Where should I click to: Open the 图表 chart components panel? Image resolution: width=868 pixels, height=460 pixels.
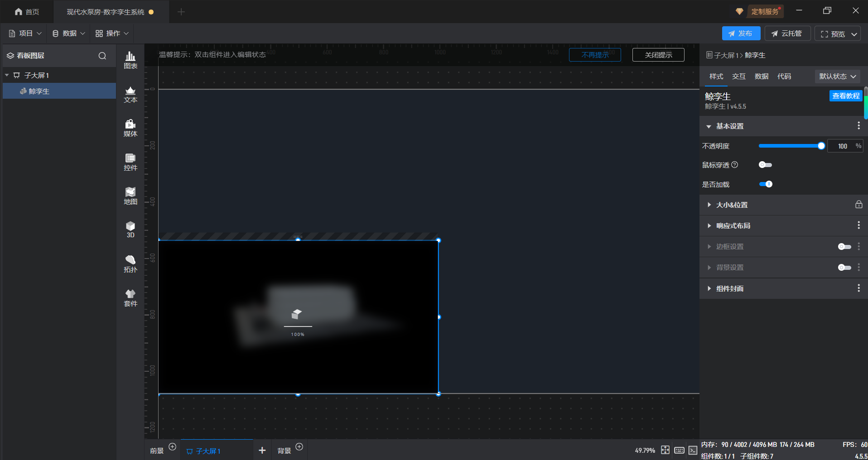click(130, 60)
